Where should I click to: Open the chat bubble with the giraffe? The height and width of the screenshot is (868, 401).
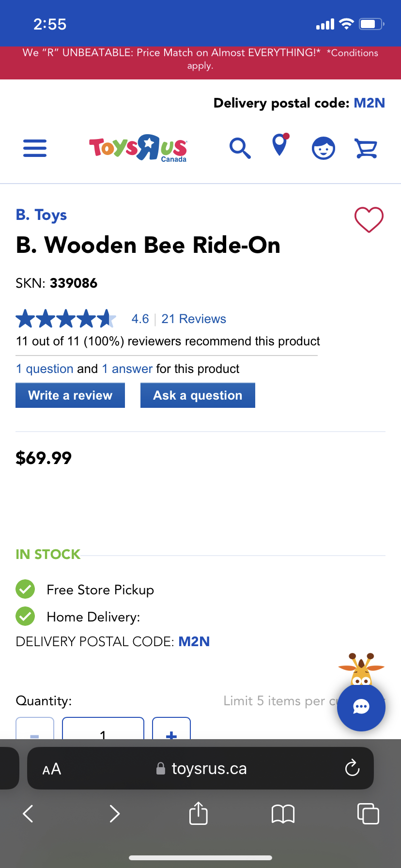click(361, 707)
